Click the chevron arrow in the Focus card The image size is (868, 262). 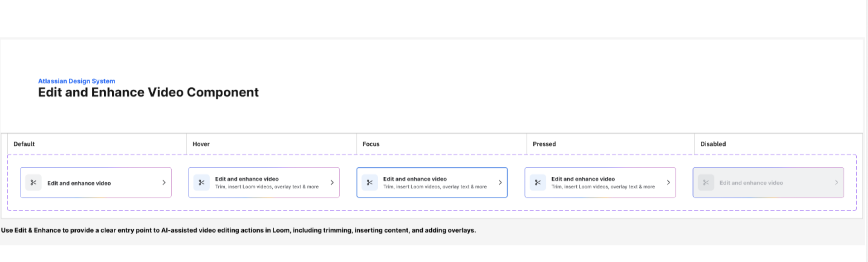[500, 183]
